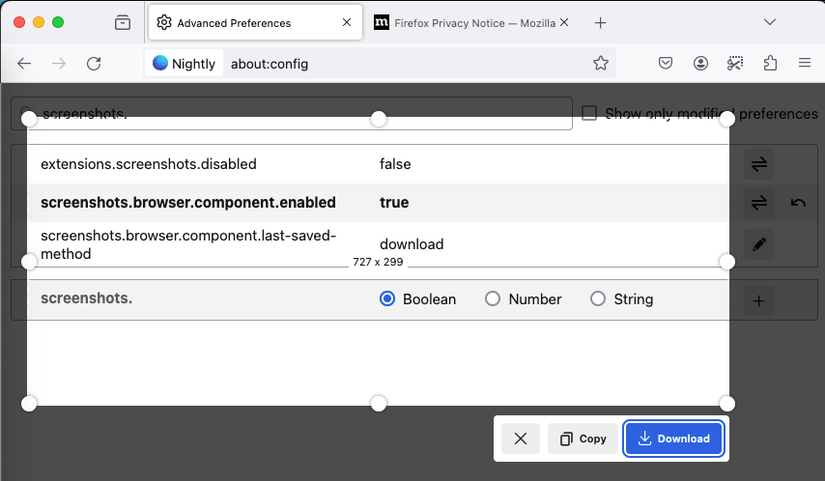The height and width of the screenshot is (481, 825).
Task: Click the reload page icon
Action: (94, 63)
